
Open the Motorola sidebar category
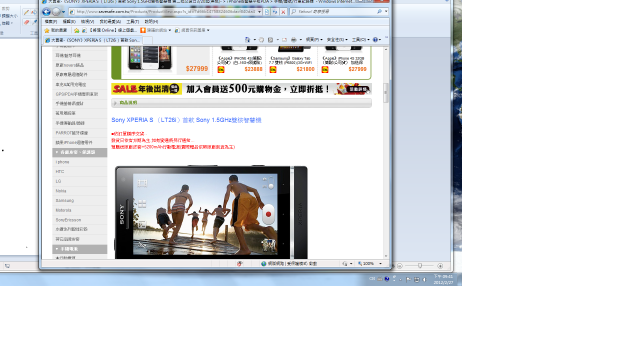click(63, 210)
